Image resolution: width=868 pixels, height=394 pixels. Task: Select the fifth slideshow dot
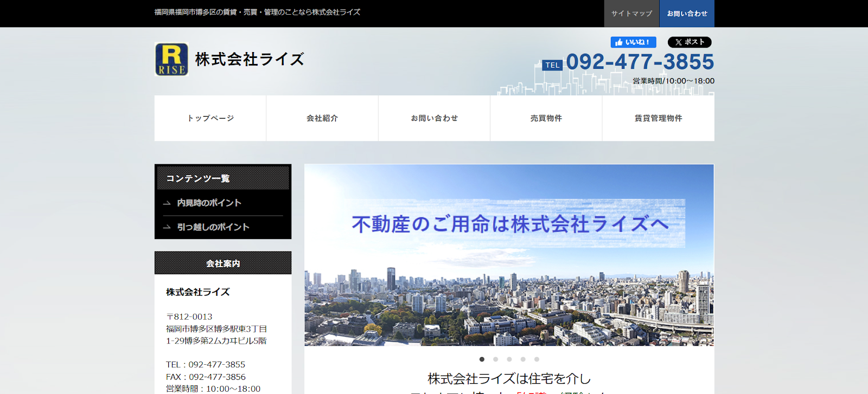tap(537, 359)
